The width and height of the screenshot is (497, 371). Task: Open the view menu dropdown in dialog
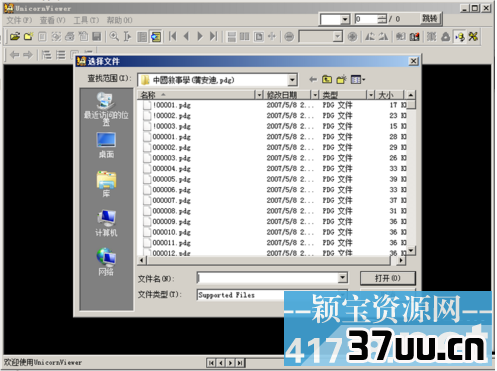pyautogui.click(x=358, y=80)
